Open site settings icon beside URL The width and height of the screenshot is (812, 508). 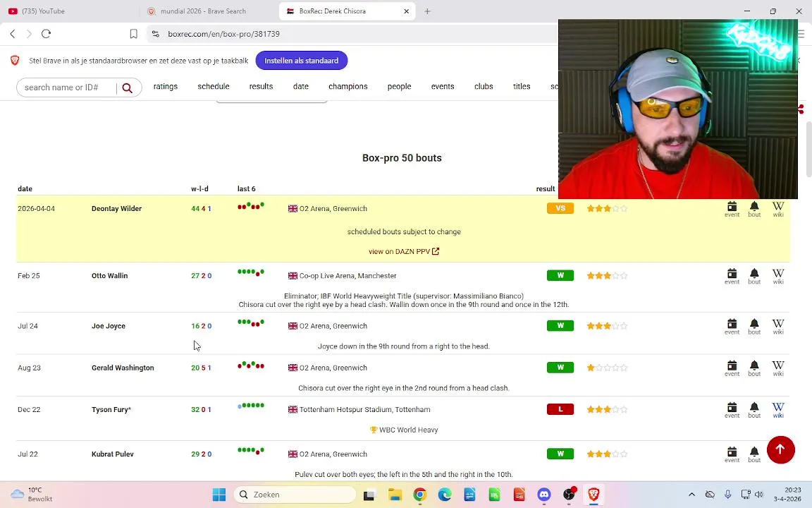(155, 34)
